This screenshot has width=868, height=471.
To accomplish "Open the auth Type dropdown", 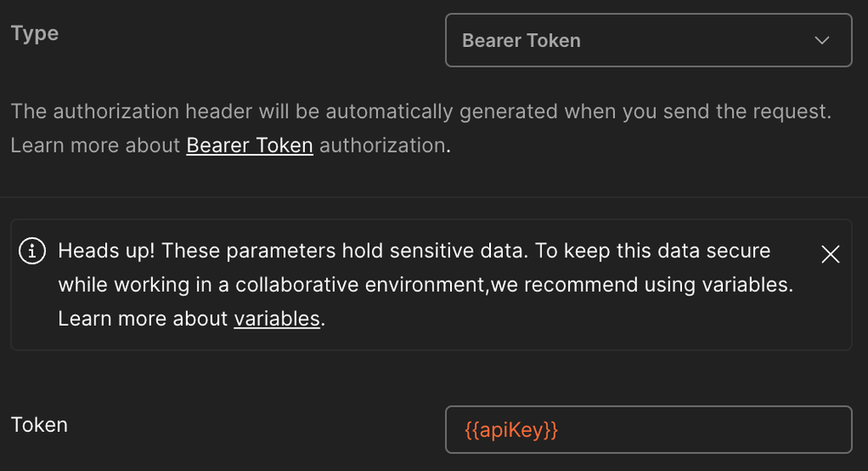I will pos(647,41).
